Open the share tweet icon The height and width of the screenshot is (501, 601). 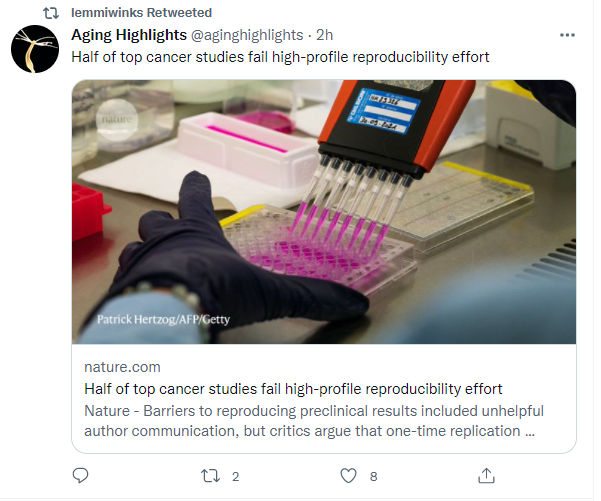click(x=487, y=476)
